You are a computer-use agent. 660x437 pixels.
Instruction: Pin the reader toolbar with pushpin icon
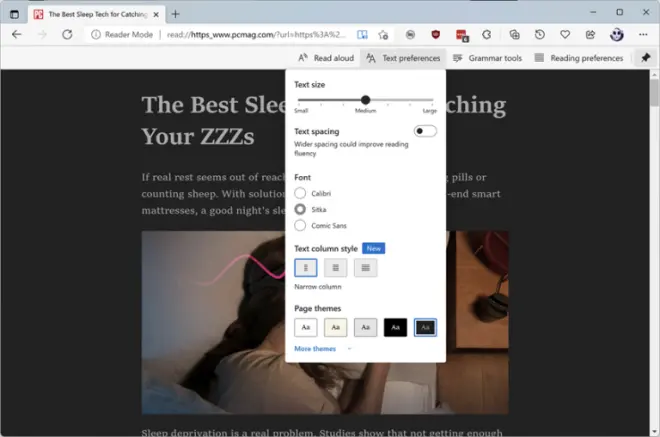(x=645, y=58)
